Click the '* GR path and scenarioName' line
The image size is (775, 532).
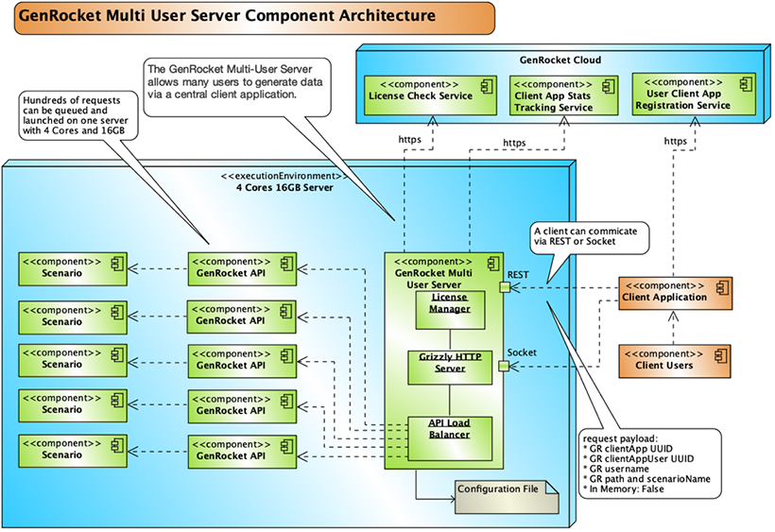(x=646, y=479)
